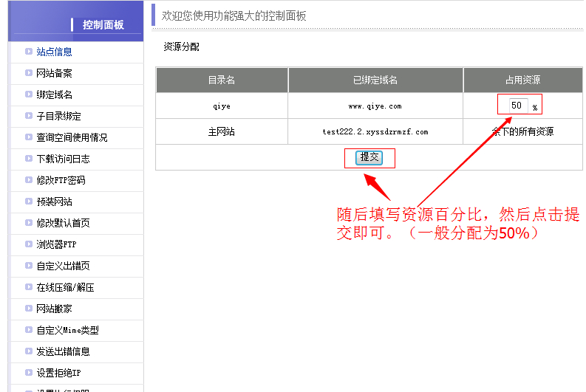Click the 控制面板 sidebar title
Screen dimensions: 586x392
103,25
